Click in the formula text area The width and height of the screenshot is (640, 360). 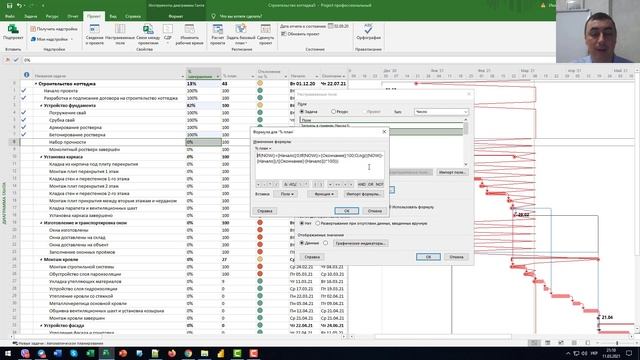click(x=319, y=165)
